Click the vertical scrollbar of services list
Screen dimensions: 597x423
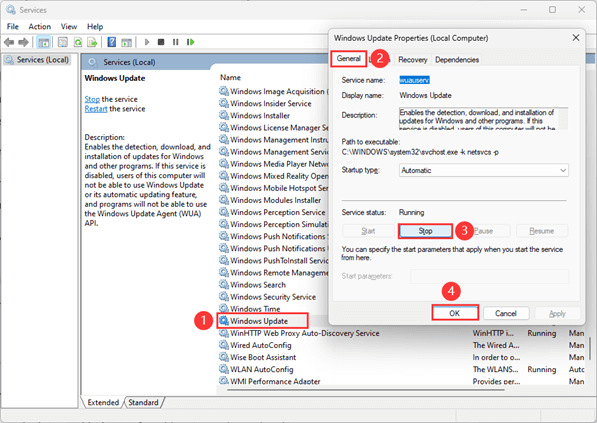[x=591, y=348]
